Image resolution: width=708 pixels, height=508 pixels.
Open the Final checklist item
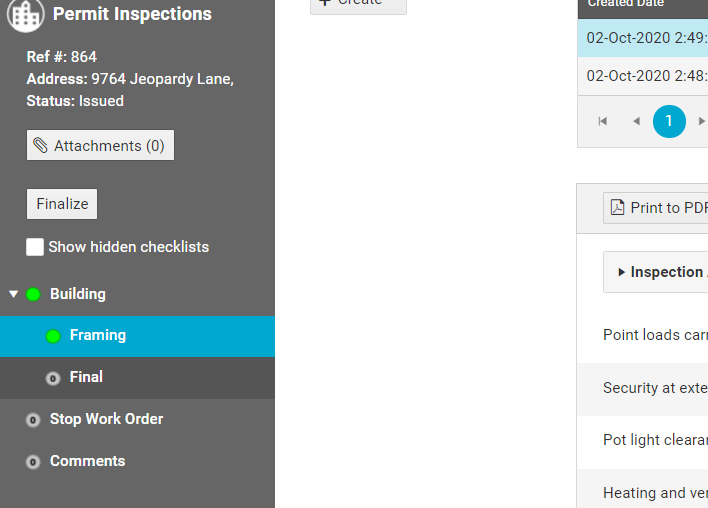click(86, 377)
